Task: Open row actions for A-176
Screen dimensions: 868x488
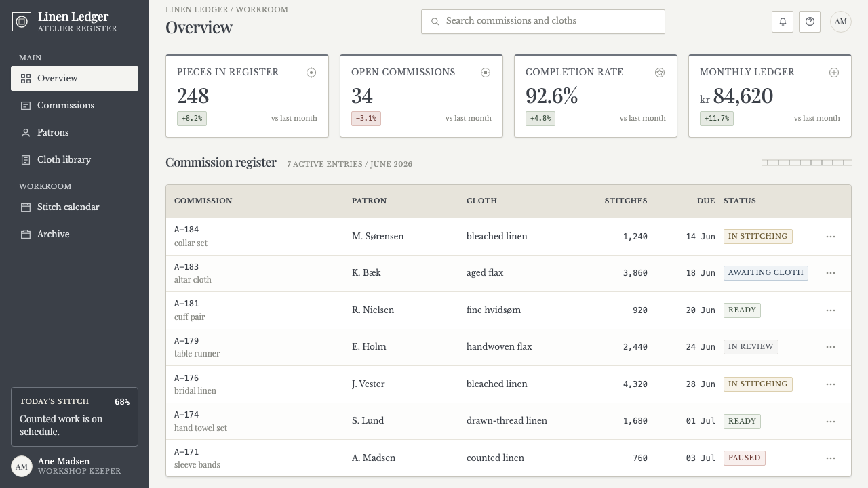Action: [831, 384]
